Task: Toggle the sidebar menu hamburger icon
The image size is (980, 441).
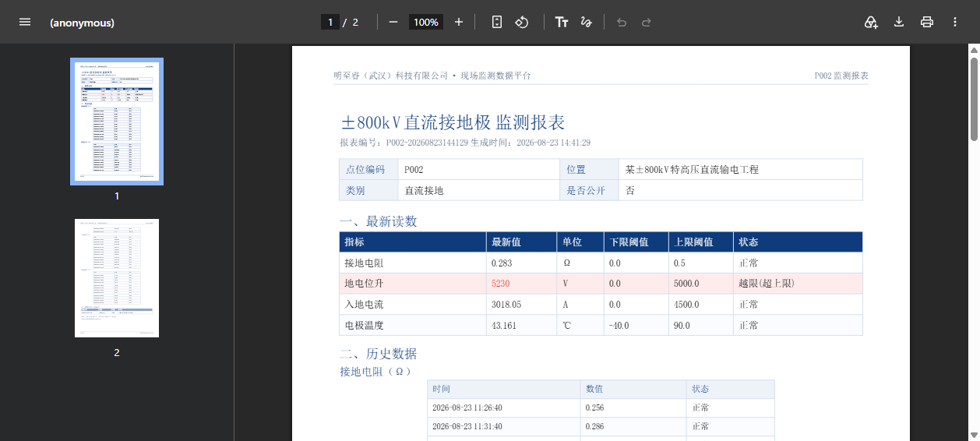Action: click(25, 22)
